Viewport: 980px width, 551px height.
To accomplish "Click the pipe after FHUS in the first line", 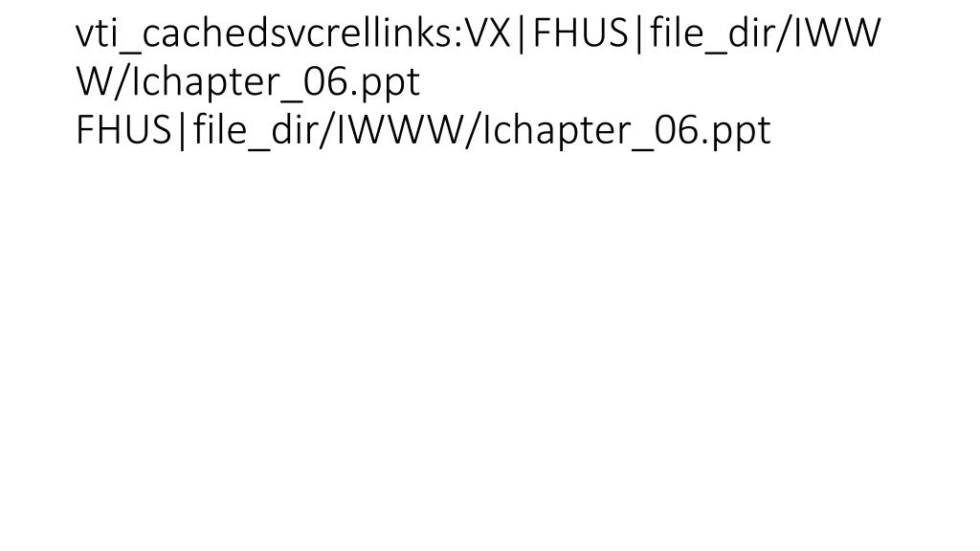I will click(638, 33).
